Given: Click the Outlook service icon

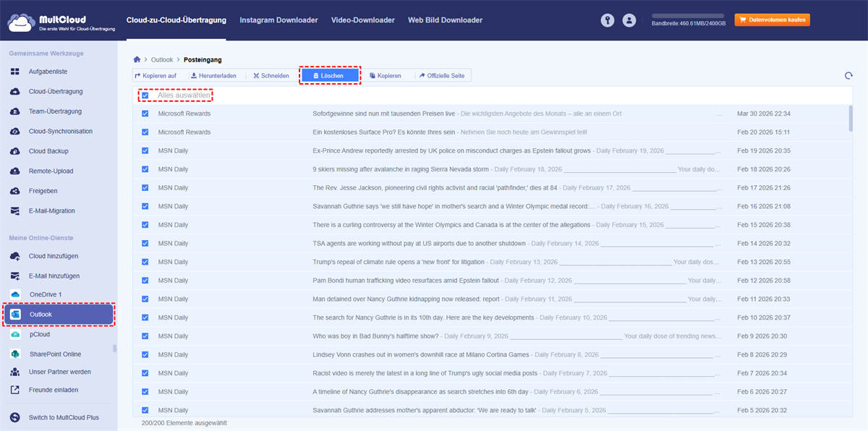Looking at the screenshot, I should (14, 315).
